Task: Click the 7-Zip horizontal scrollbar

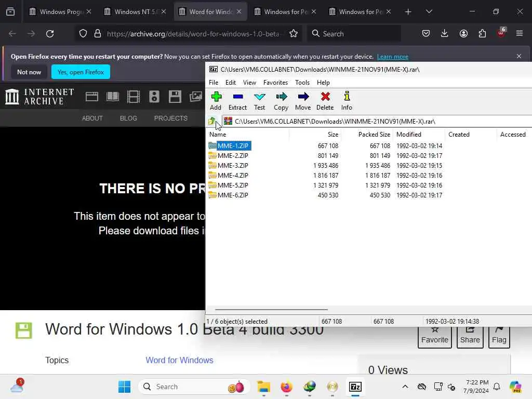Action: (x=271, y=310)
